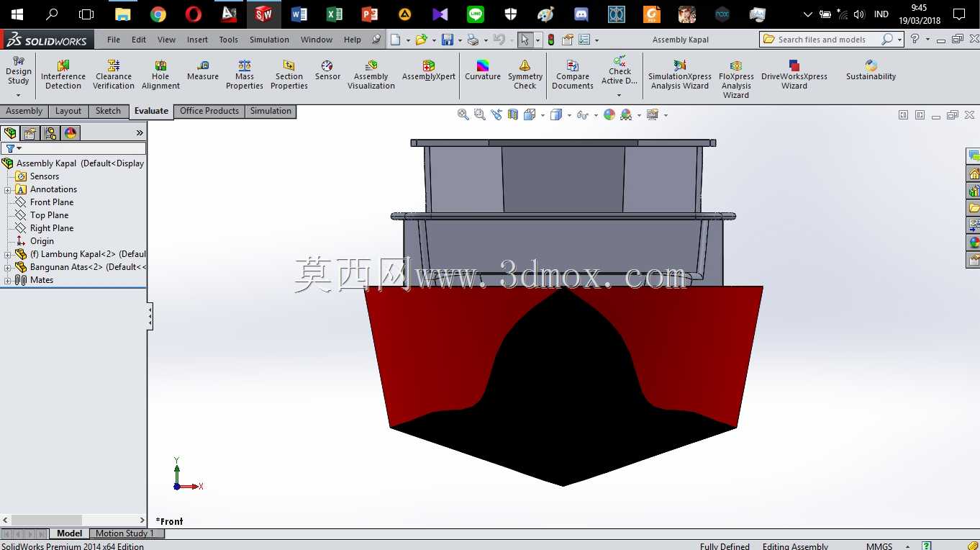The image size is (980, 550).
Task: Switch to the PropertyManager tab icon
Action: pos(30,133)
